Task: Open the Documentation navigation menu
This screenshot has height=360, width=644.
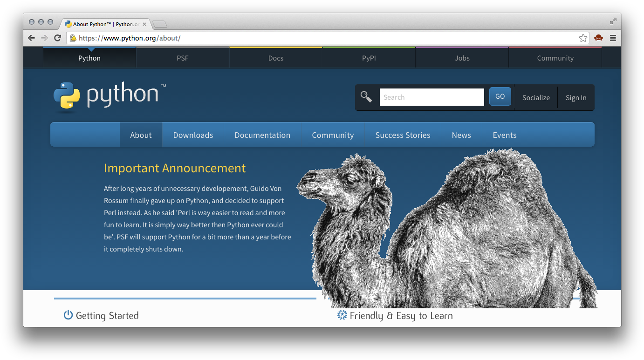Action: tap(262, 135)
